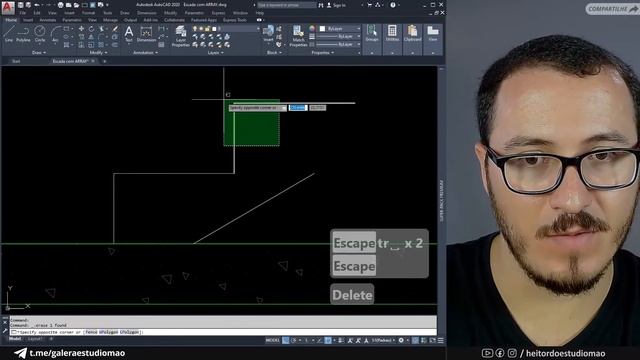Open the Utilities panel
This screenshot has width=640, height=360.
[392, 33]
